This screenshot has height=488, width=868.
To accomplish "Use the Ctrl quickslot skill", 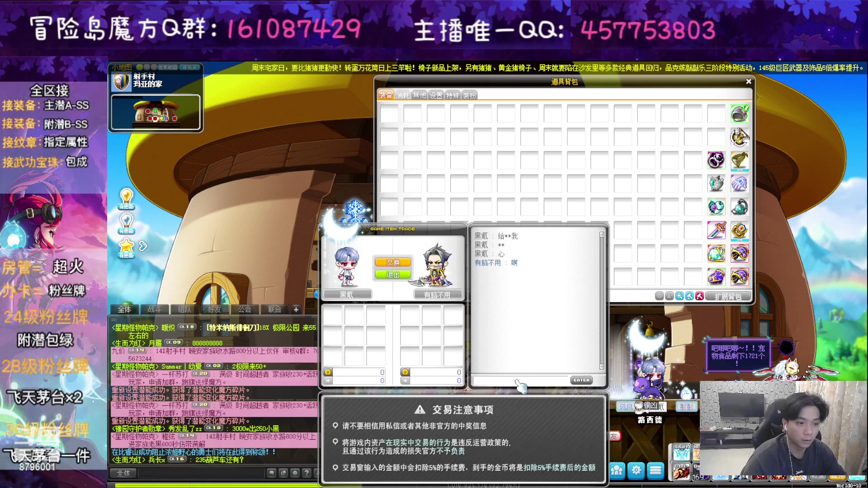I will point(681,471).
